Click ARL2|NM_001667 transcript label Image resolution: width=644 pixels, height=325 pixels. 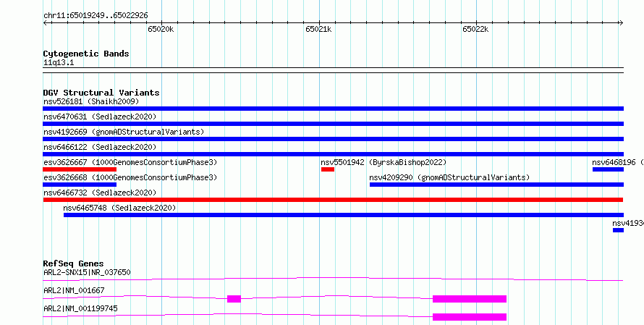pos(74,290)
